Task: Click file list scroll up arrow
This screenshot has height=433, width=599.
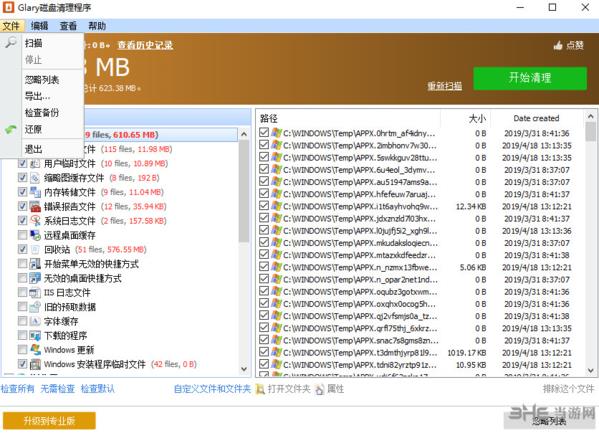Action: coord(591,116)
